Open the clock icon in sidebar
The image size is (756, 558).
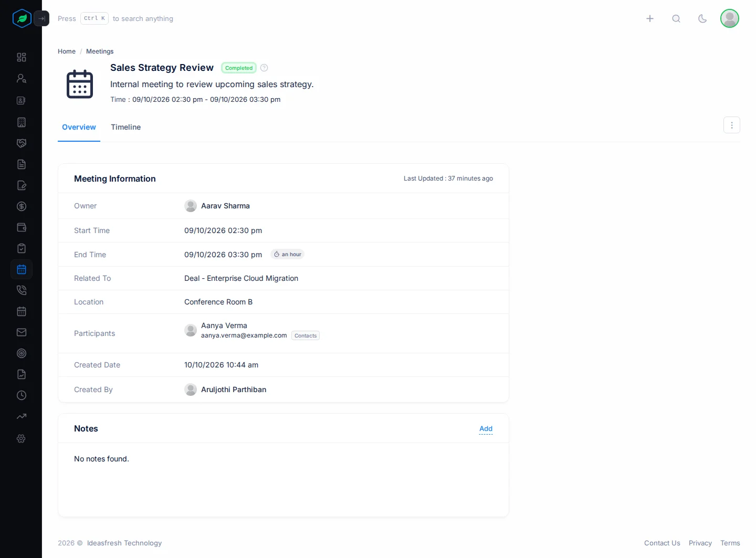tap(22, 395)
